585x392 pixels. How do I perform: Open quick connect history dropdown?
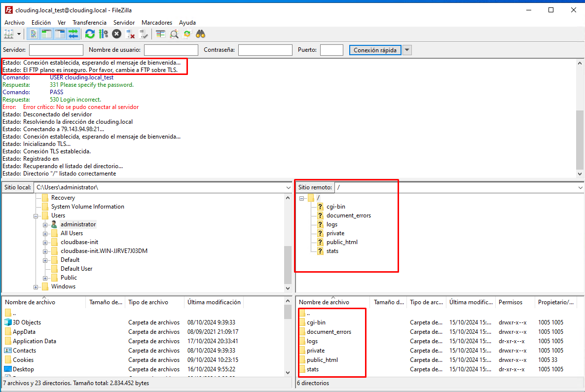click(407, 50)
